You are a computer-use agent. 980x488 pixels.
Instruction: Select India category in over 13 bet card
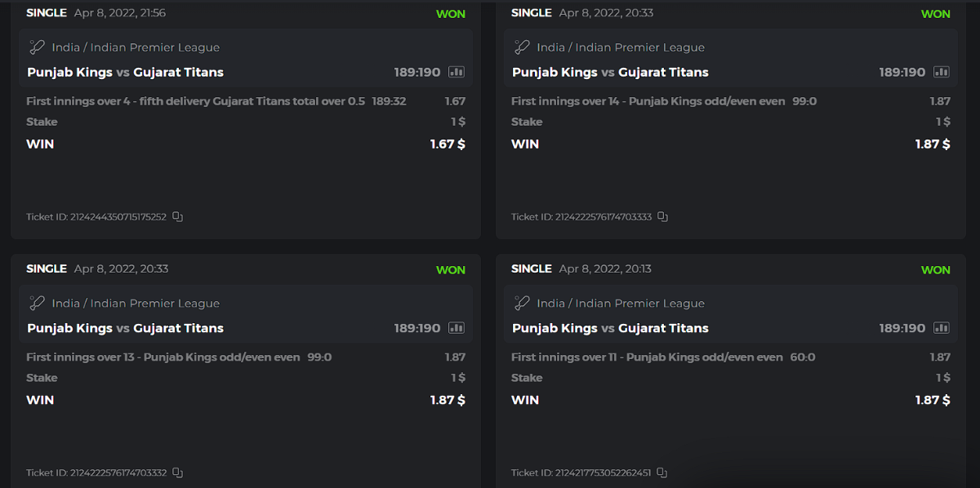pyautogui.click(x=66, y=304)
